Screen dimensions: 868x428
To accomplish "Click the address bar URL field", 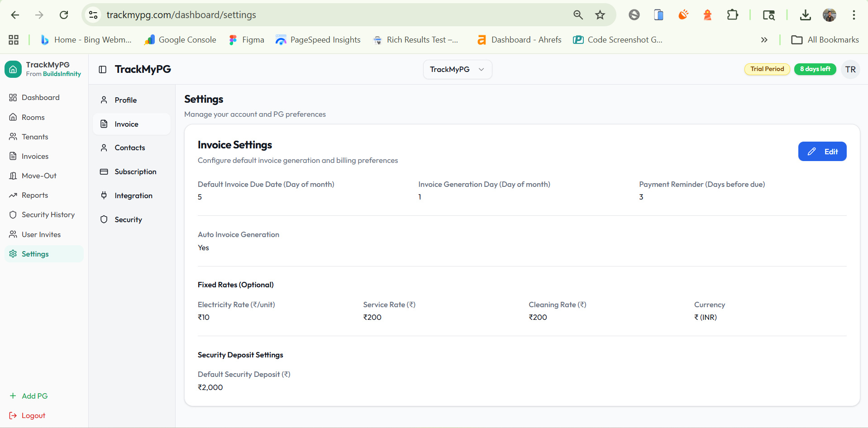I will 317,15.
